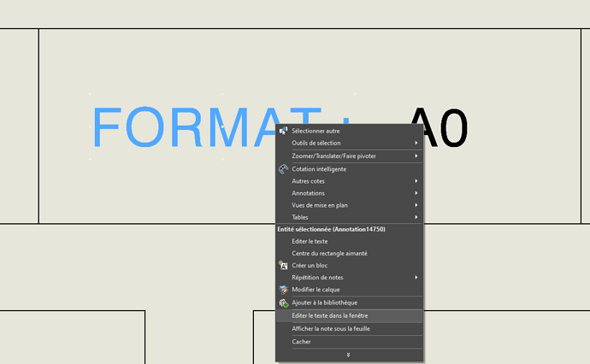Image resolution: width=590 pixels, height=364 pixels.
Task: Activate the Cotation intelligente dimension icon
Action: 284,169
